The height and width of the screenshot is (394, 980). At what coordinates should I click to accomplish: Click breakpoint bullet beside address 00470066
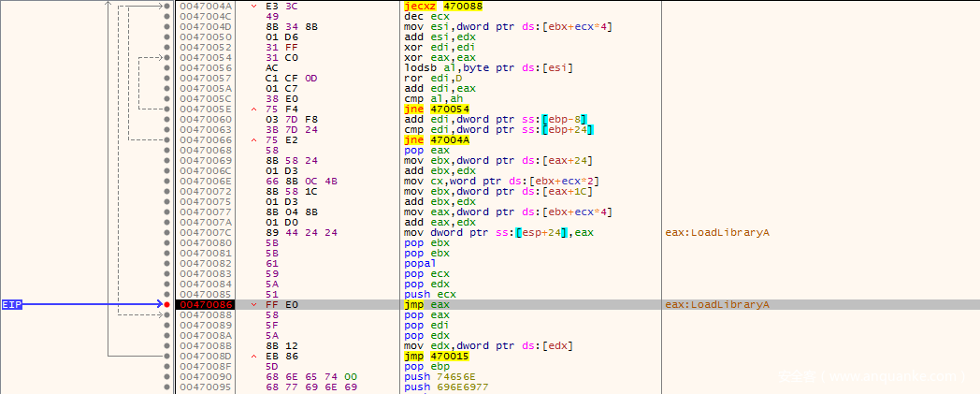[x=166, y=139]
